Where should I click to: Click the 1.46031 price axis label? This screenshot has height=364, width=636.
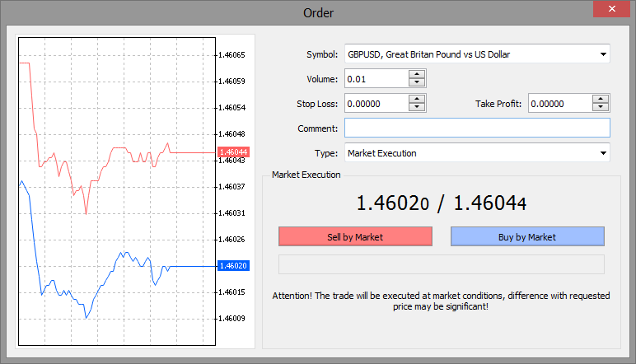pos(231,212)
